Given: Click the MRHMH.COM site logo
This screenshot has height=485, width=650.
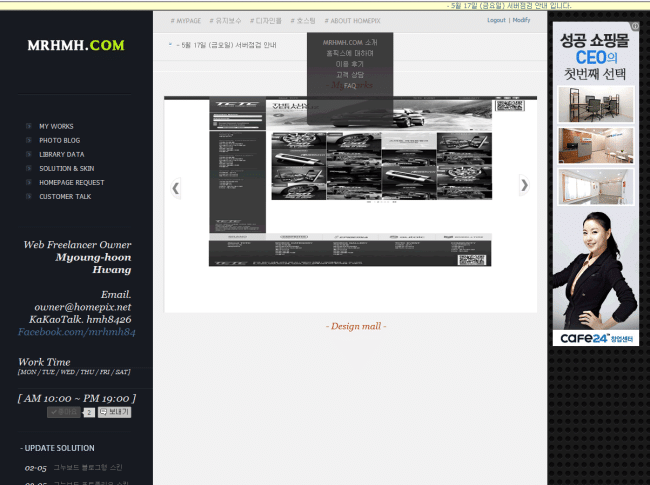Looking at the screenshot, I should point(76,46).
